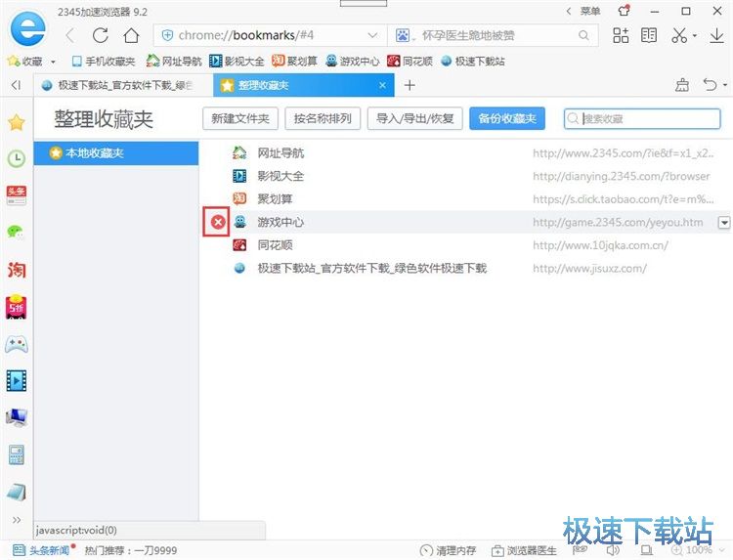The height and width of the screenshot is (560, 733).
Task: Delete 游戏中心 bookmark with red X
Action: click(x=217, y=222)
